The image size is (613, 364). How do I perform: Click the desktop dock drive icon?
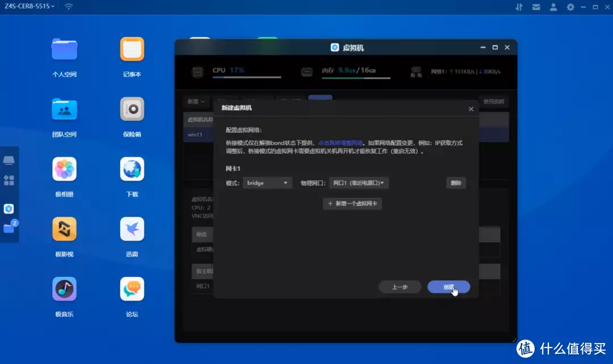click(9, 160)
